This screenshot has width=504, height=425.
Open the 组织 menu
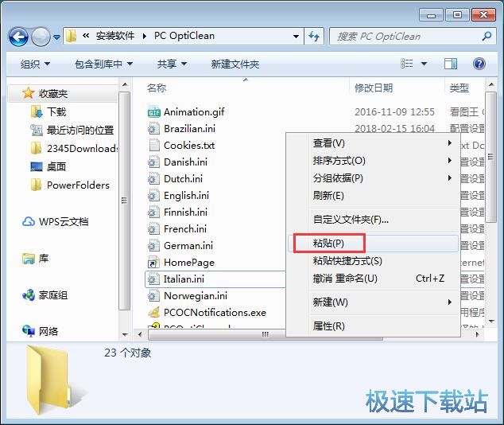pos(35,64)
